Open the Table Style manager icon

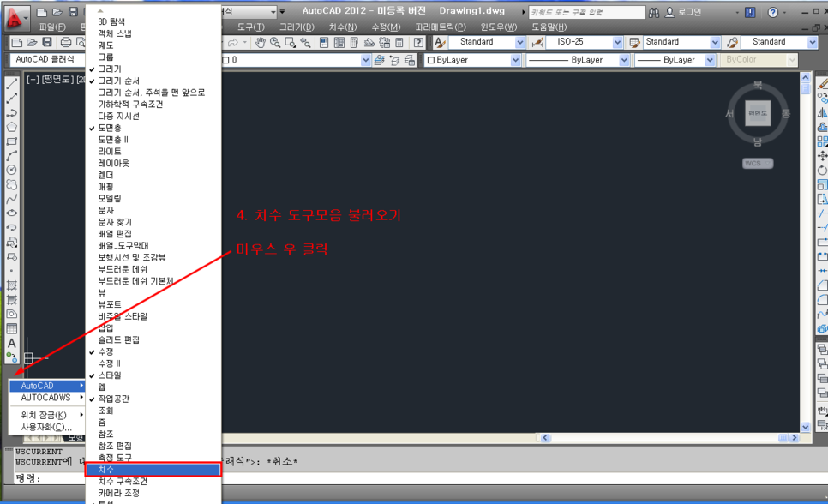tap(634, 42)
